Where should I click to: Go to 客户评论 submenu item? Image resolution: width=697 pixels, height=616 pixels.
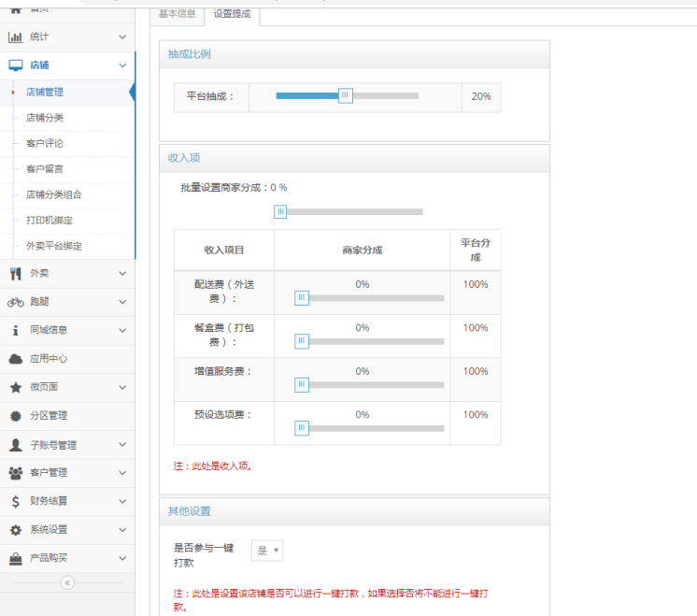coord(45,144)
